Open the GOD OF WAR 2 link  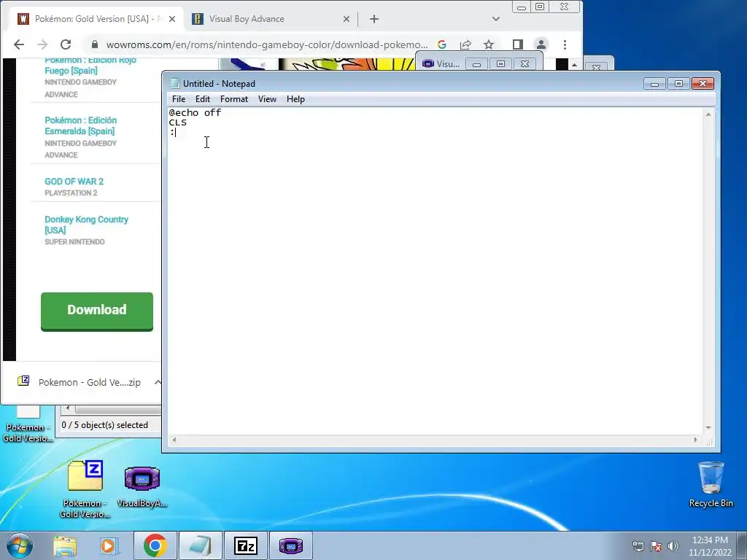tap(74, 182)
